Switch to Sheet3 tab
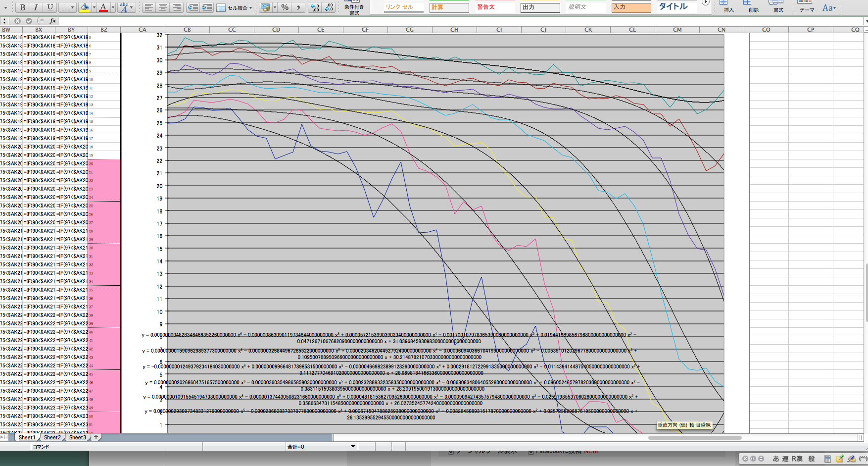This screenshot has height=466, width=868. (x=77, y=437)
